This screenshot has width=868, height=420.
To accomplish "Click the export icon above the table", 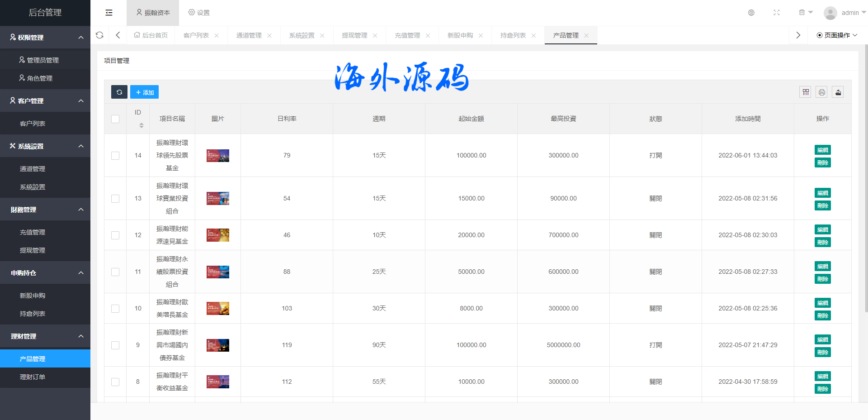I will point(838,92).
